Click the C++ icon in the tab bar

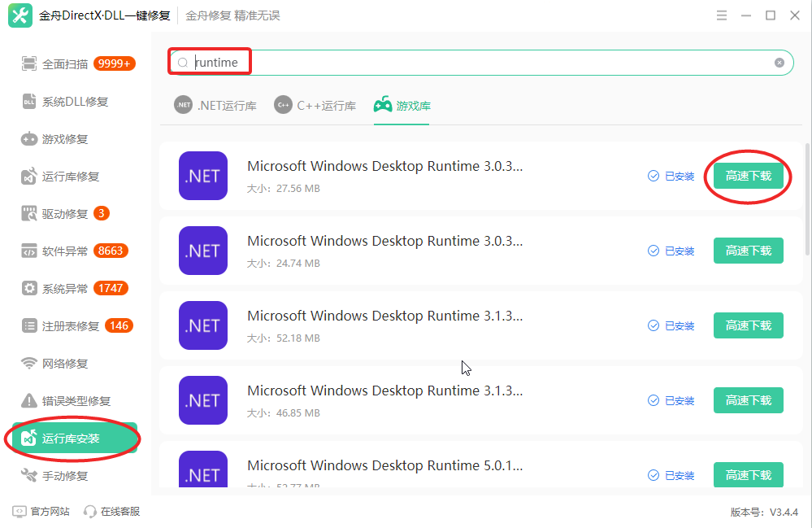tap(284, 105)
